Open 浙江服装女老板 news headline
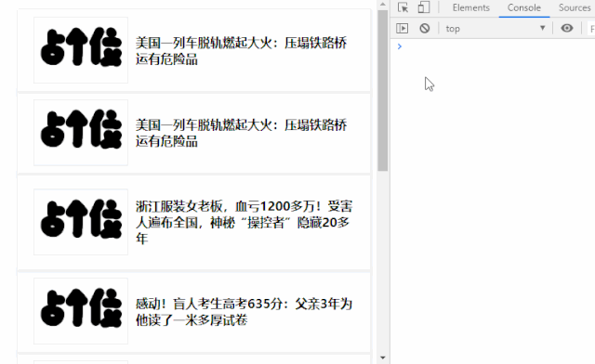The width and height of the screenshot is (595, 364). pyautogui.click(x=244, y=223)
